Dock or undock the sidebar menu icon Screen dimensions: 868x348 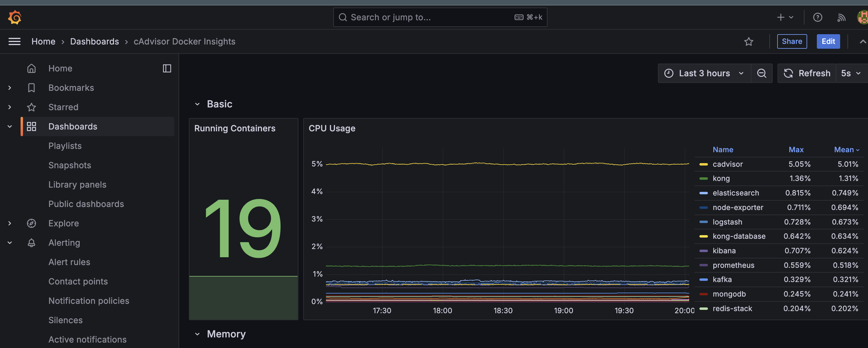(x=167, y=68)
